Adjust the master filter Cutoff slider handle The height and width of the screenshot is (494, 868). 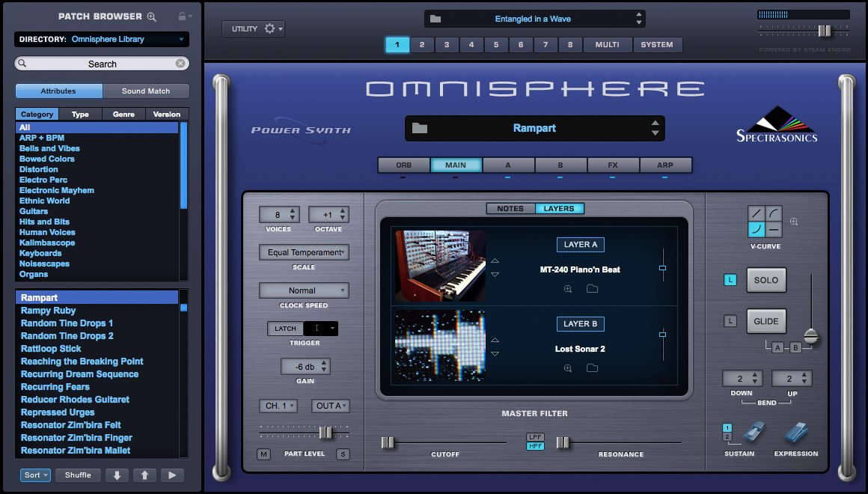[388, 442]
